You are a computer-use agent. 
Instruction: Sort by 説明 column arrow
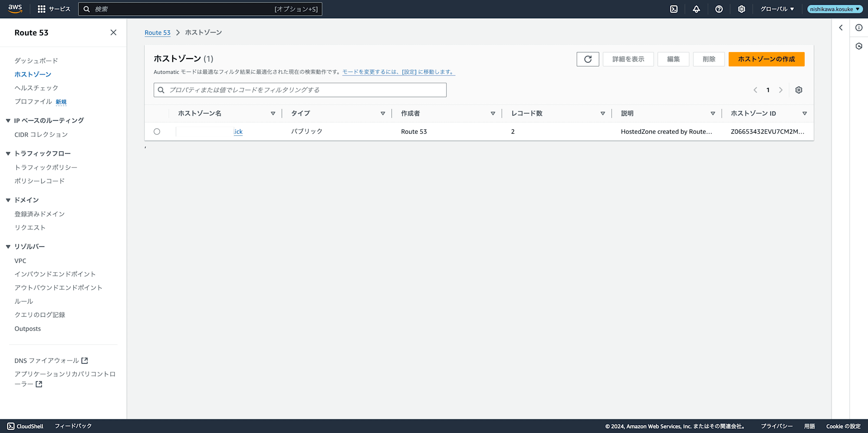point(713,113)
